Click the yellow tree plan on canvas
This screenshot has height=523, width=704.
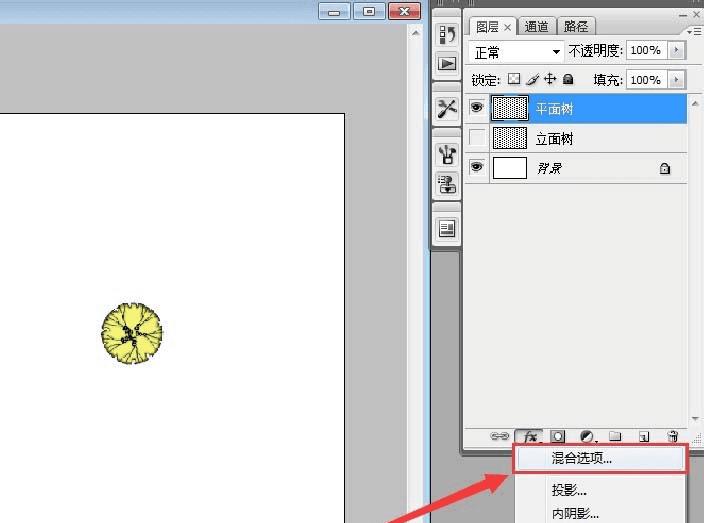coord(132,333)
